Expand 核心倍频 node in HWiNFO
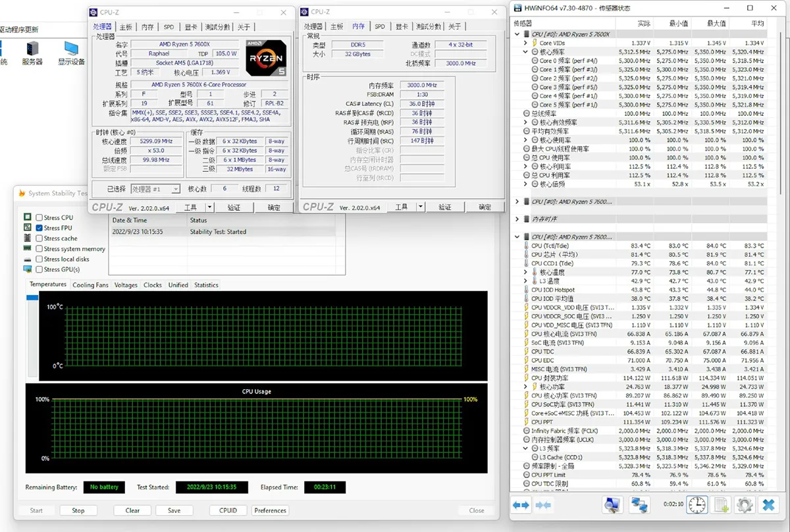The height and width of the screenshot is (532, 790). tap(525, 184)
